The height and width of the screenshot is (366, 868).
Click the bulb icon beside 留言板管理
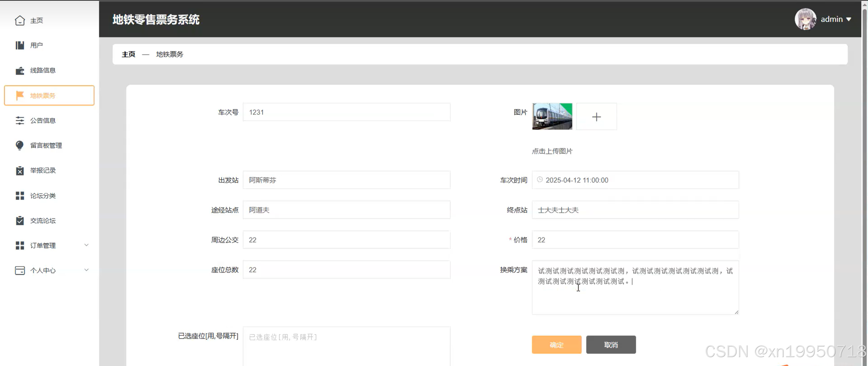pos(19,145)
